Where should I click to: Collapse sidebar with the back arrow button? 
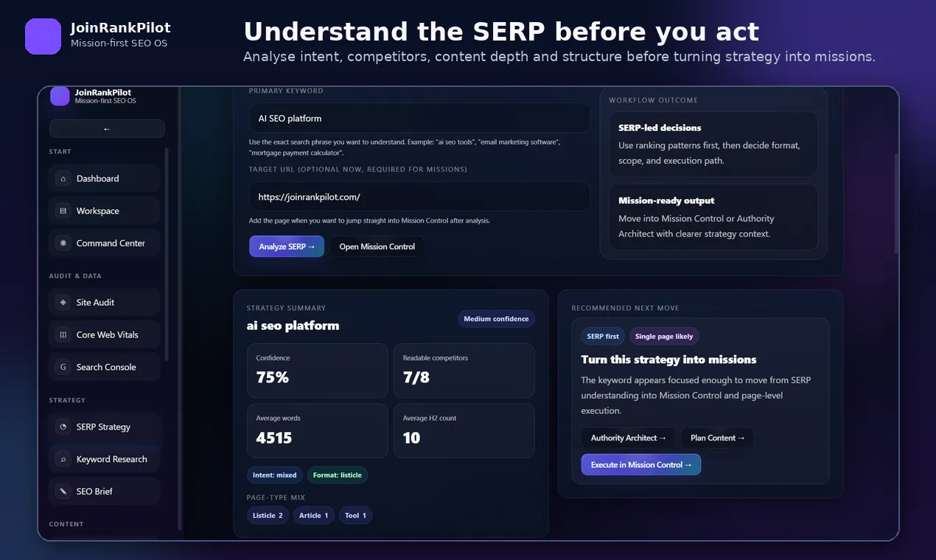107,128
